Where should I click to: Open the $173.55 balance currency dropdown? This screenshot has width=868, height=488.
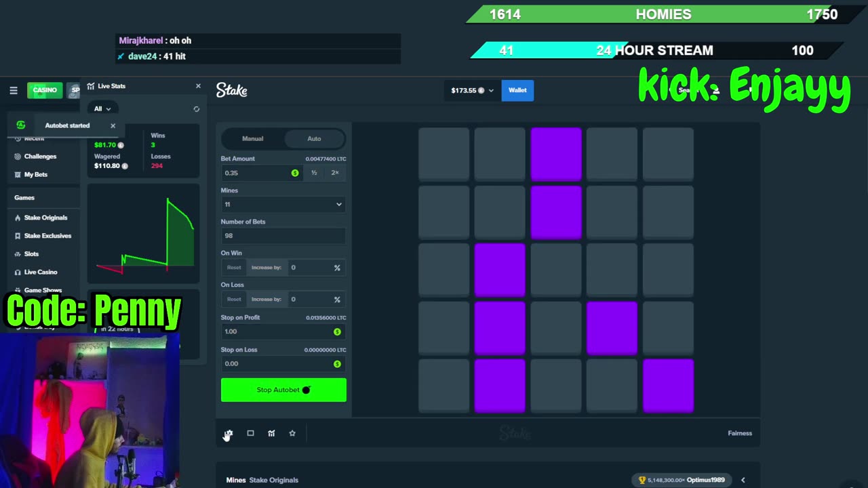tap(473, 90)
